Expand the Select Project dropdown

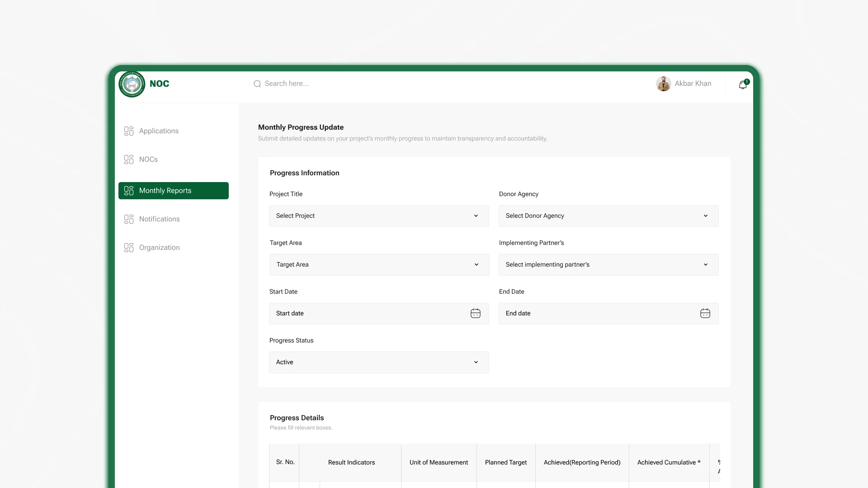pyautogui.click(x=379, y=216)
